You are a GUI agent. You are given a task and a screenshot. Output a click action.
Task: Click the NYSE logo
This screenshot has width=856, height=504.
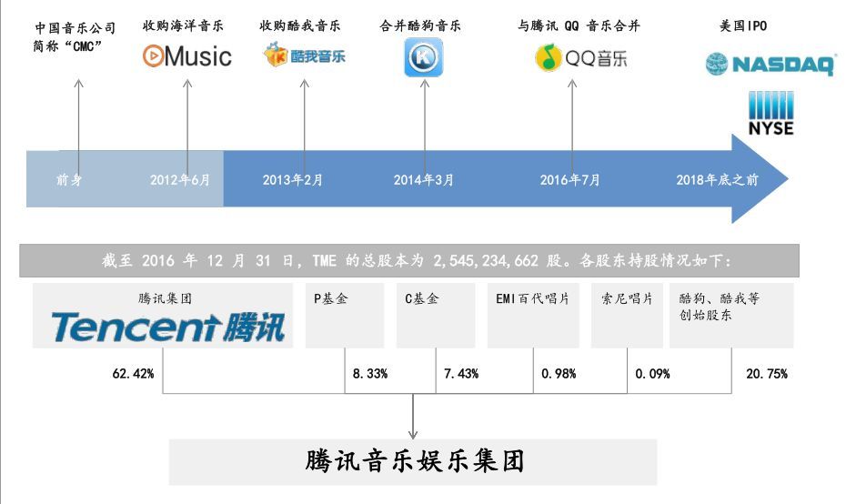point(770,113)
